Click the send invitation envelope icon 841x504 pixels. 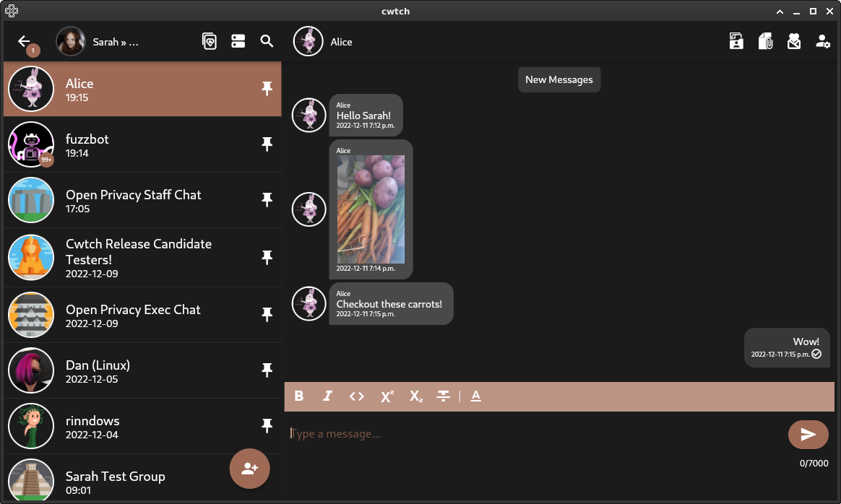tap(794, 41)
